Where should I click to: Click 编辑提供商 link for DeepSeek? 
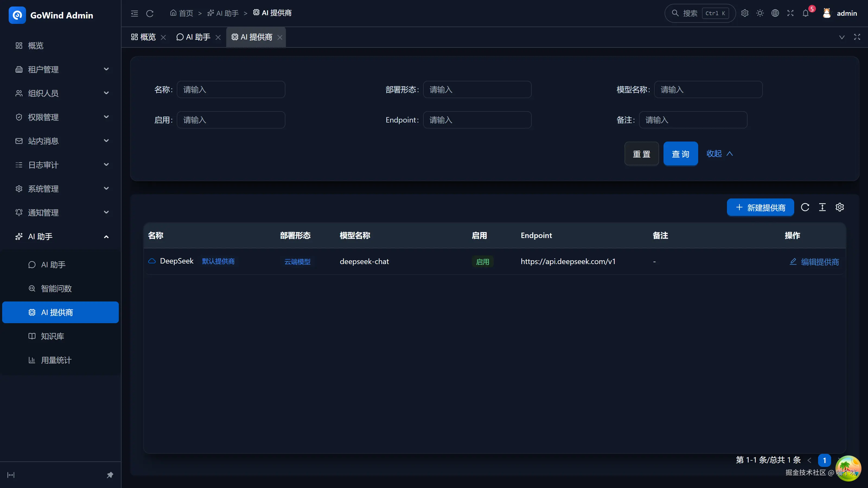click(814, 262)
